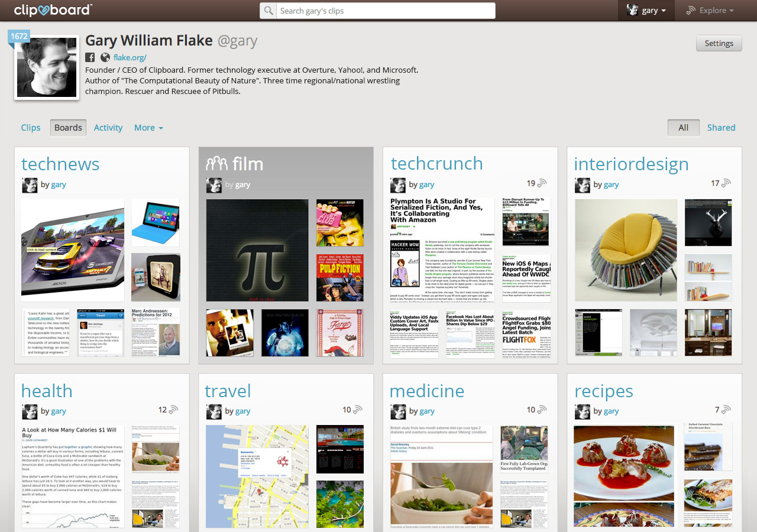
Task: Focus the Search gary's clips field
Action: (386, 11)
